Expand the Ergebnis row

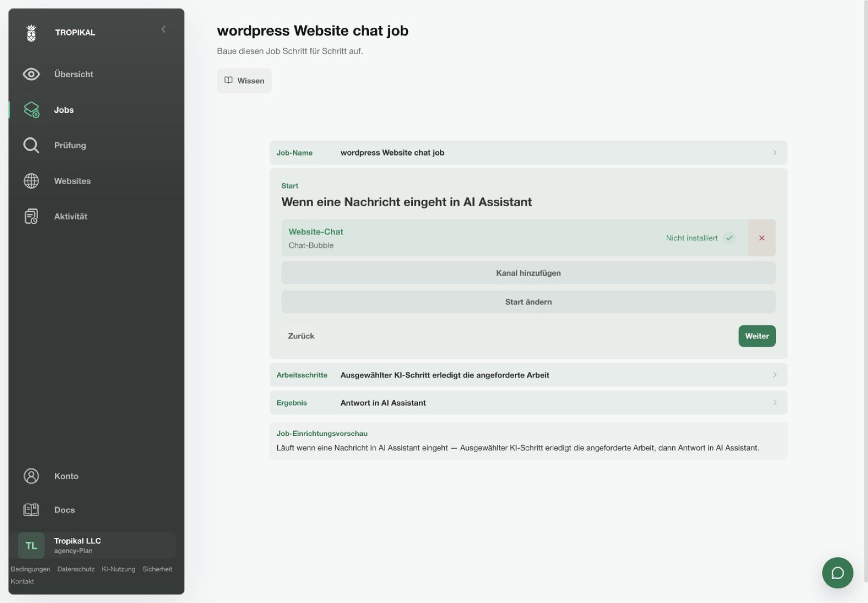point(528,403)
